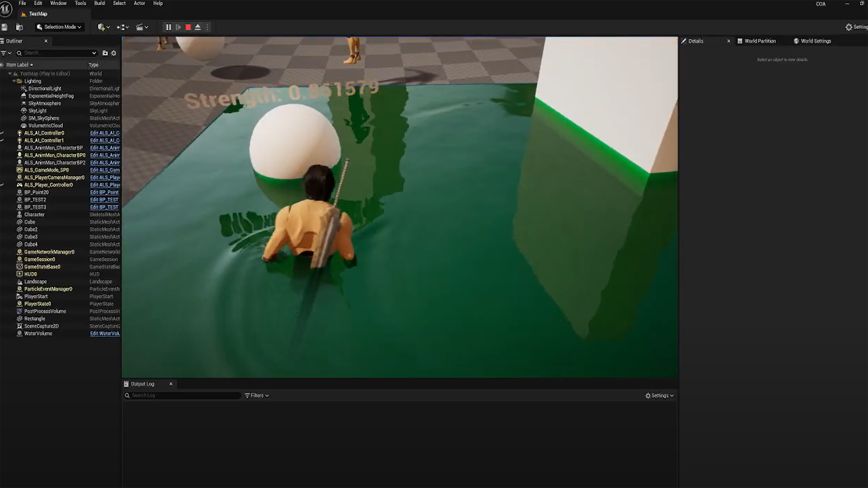Pause the play-in-editor simulation
Image resolution: width=868 pixels, height=488 pixels.
[x=169, y=27]
